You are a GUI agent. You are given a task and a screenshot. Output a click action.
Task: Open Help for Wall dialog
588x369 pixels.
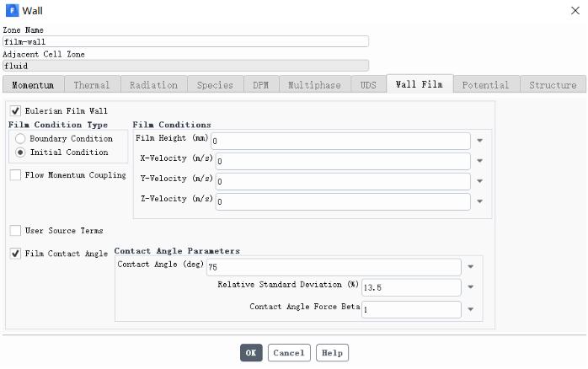click(332, 353)
